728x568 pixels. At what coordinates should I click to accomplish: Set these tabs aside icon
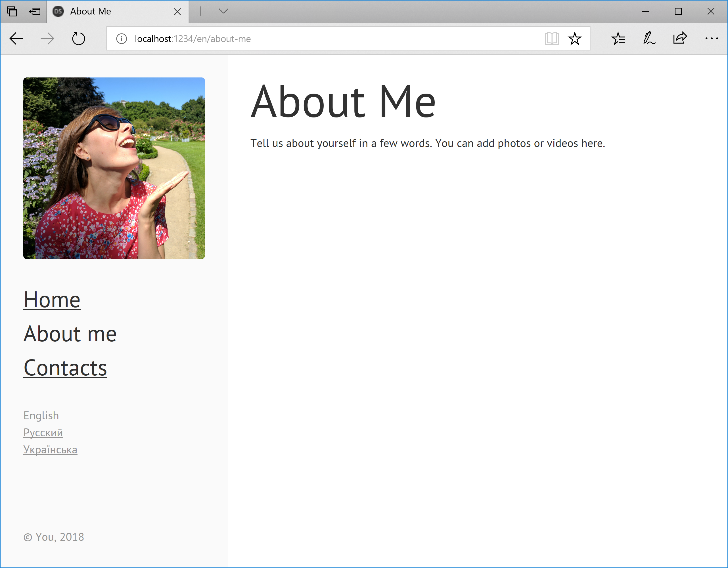(35, 11)
